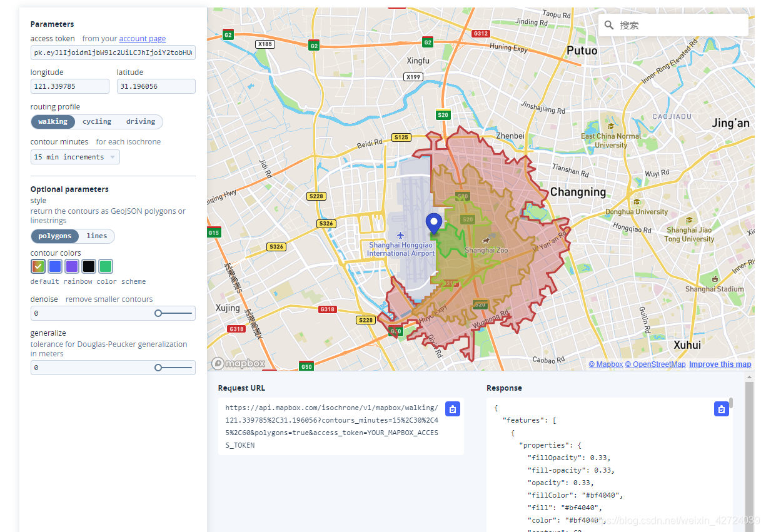The width and height of the screenshot is (766, 532).
Task: Select the green contour color swatch
Action: [x=106, y=266]
